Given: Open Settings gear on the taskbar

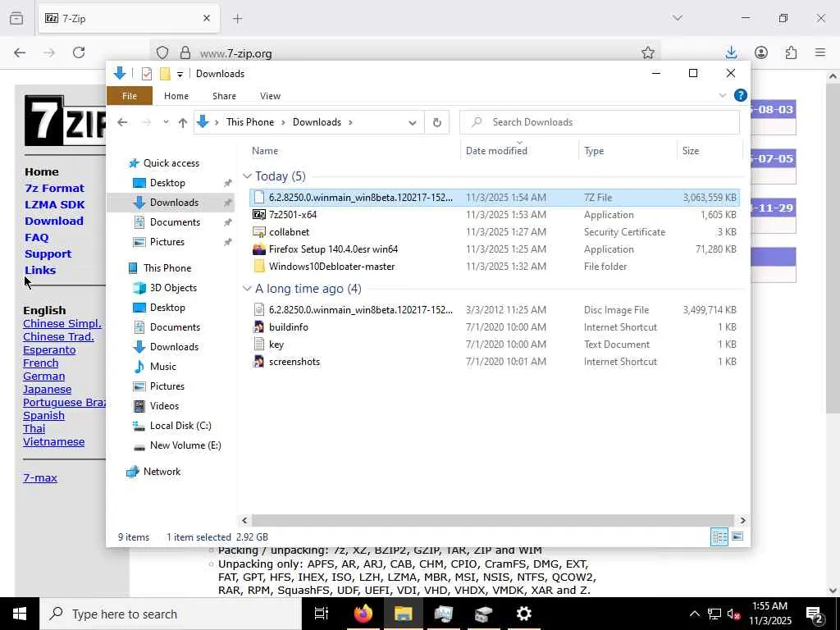Looking at the screenshot, I should [523, 614].
